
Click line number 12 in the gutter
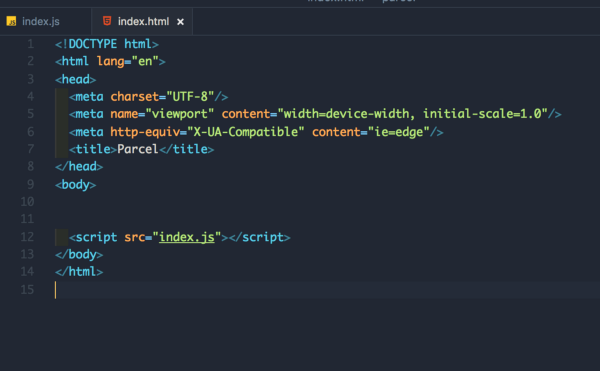click(27, 237)
